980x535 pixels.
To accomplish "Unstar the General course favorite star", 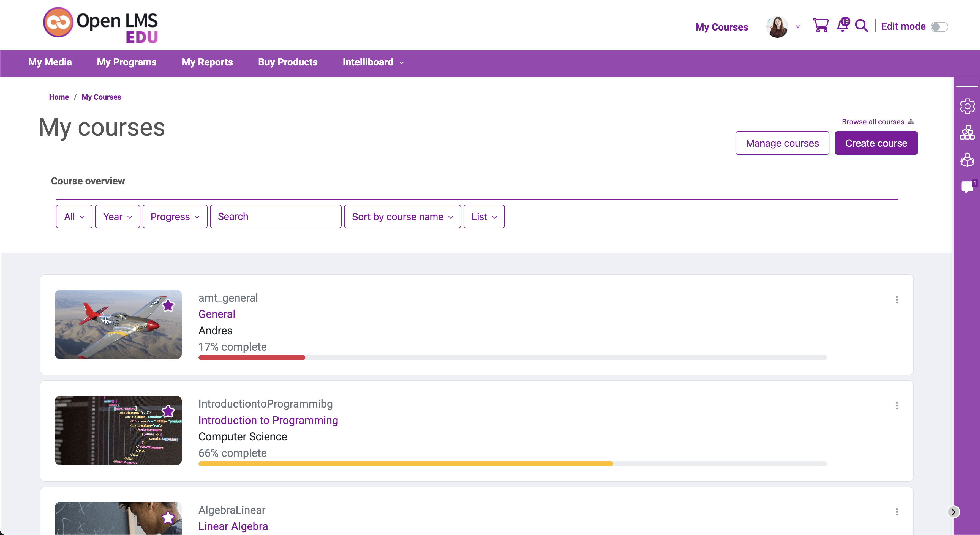I will [168, 305].
